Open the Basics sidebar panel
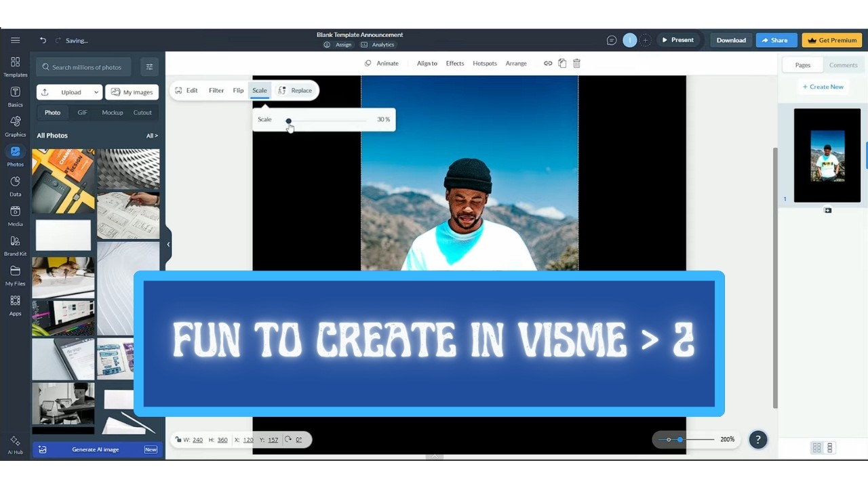The width and height of the screenshot is (868, 488). pyautogui.click(x=15, y=96)
